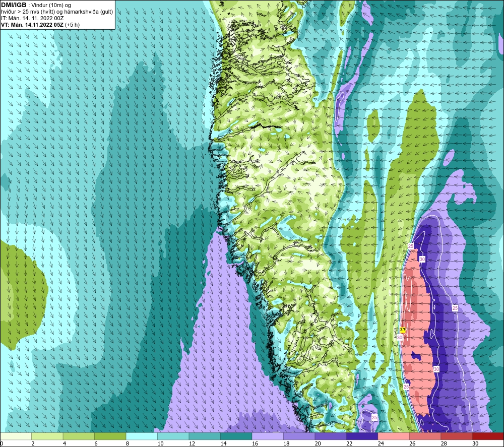
Task: Select the 'IT: Mán. 14. 11. 2022 00Z' line
Action: (32, 18)
